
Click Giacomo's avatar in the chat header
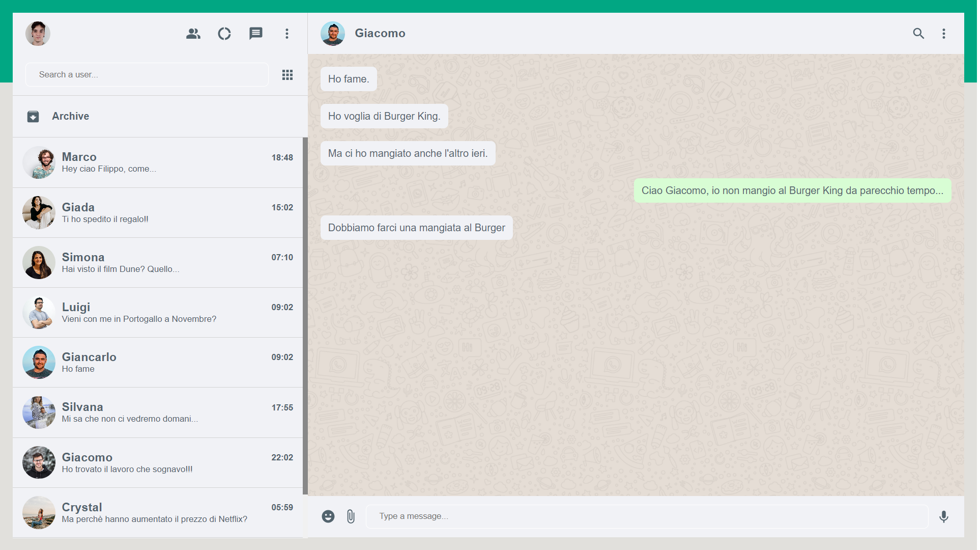(333, 33)
